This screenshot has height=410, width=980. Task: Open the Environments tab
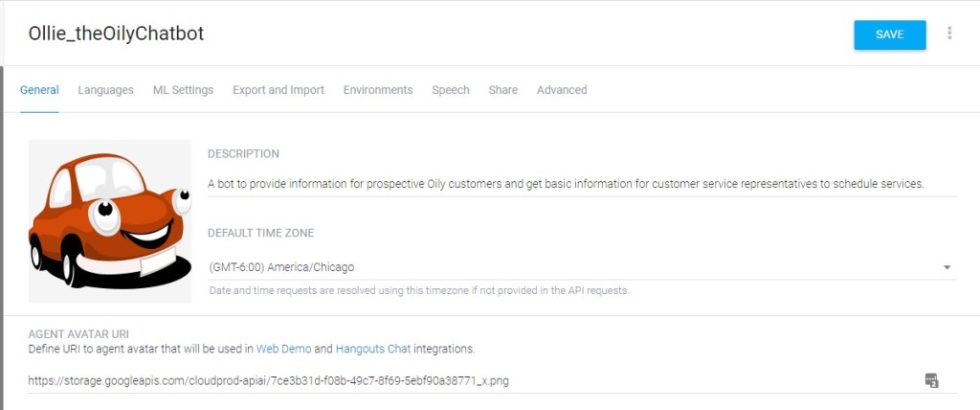pos(378,90)
